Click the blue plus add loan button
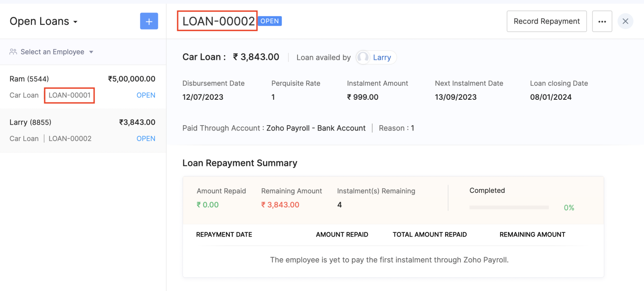Viewport: 644px width, 291px height. (149, 21)
